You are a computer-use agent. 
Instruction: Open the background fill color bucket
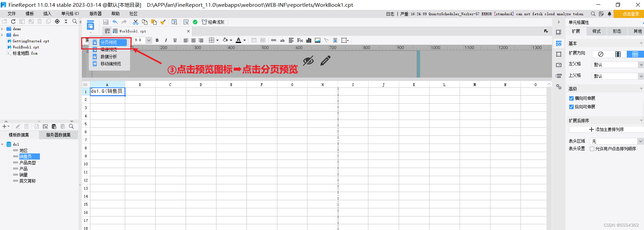225,40
